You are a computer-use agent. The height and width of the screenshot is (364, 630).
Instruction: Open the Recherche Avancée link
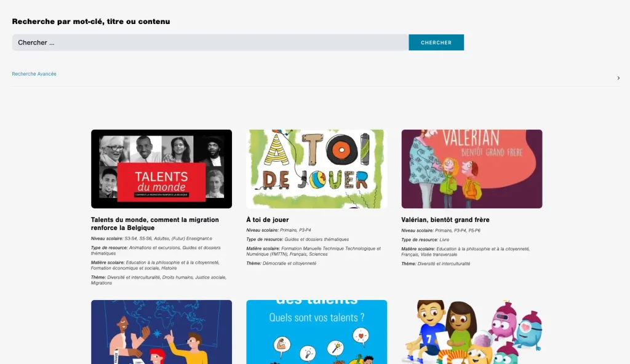pos(34,74)
